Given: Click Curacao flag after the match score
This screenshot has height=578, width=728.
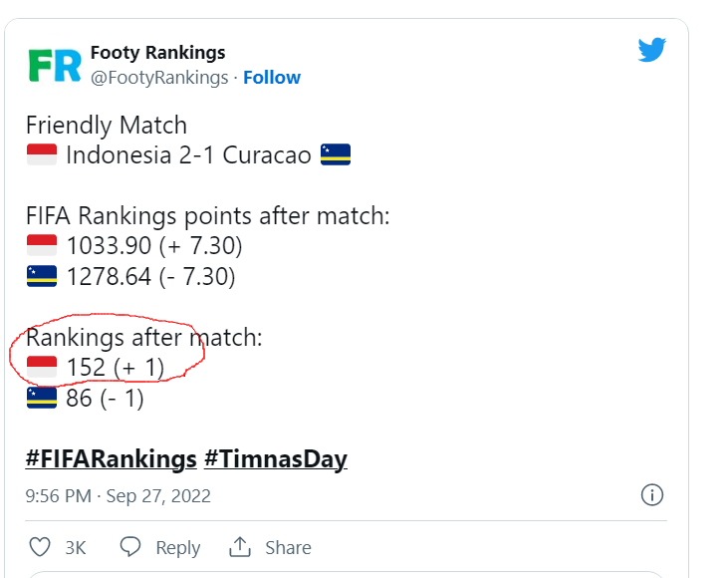Looking at the screenshot, I should (x=336, y=155).
